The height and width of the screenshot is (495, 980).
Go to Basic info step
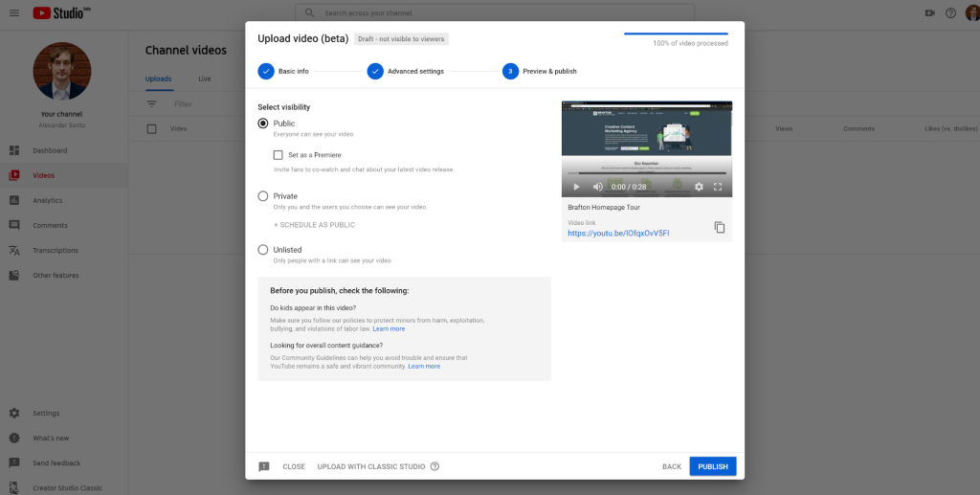[266, 71]
